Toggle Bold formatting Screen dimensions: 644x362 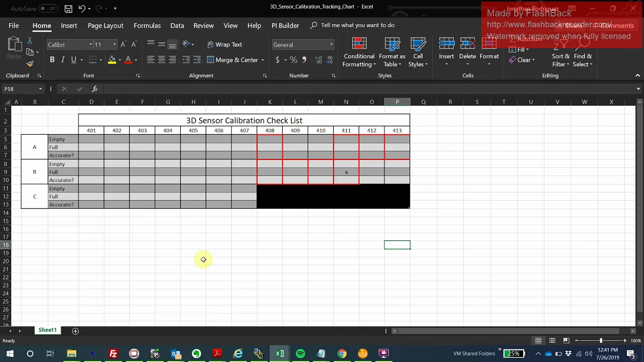click(52, 60)
